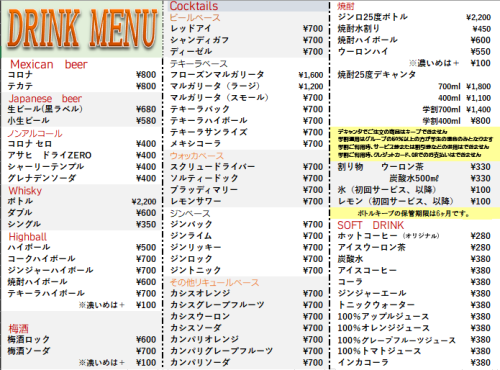Viewport: 500px width, 370px height.
Task: Click the 'テカテ' beer item
Action: (x=20, y=86)
